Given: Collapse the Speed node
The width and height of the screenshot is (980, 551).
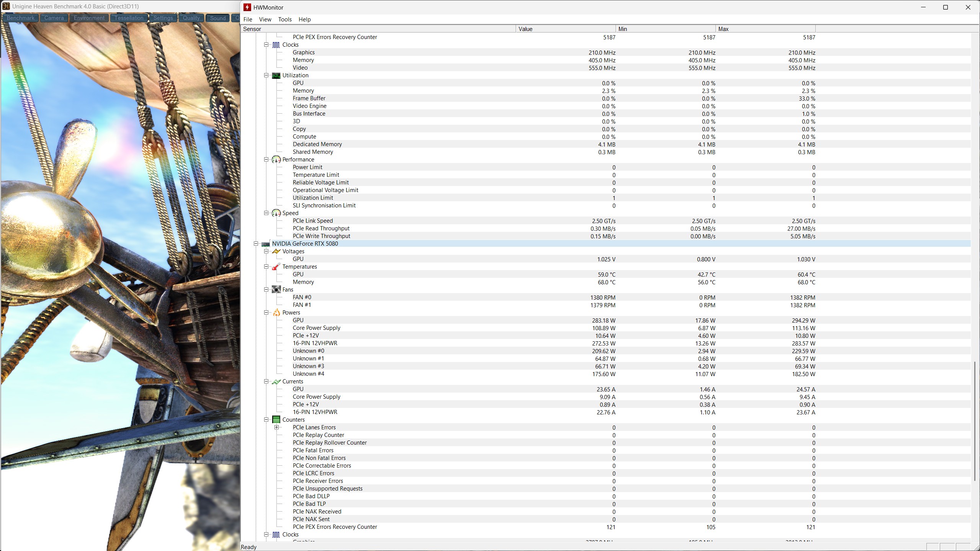Looking at the screenshot, I should click(x=266, y=213).
